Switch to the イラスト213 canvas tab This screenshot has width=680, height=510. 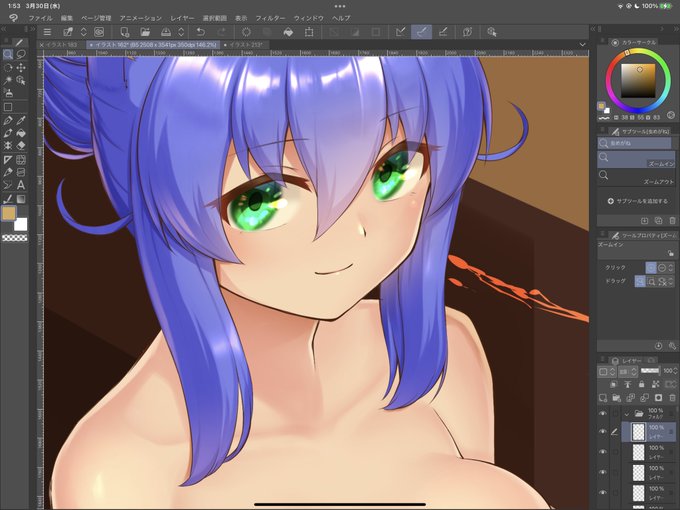click(246, 45)
